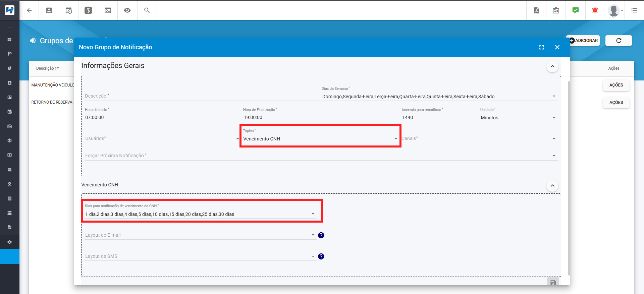The height and width of the screenshot is (294, 644).
Task: Click the save disk icon in dialog
Action: point(553,282)
